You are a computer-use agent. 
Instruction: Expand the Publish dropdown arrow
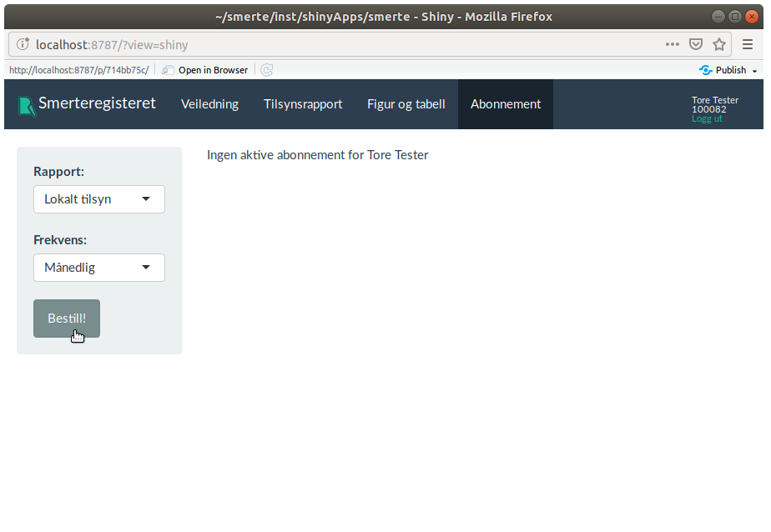[755, 71]
